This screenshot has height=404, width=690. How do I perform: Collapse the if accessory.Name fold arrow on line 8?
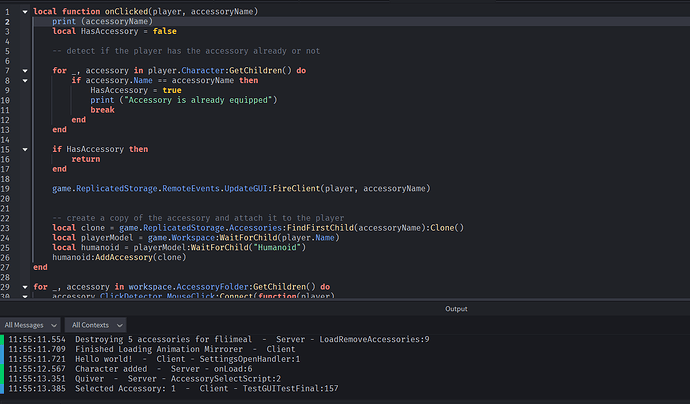[25, 81]
